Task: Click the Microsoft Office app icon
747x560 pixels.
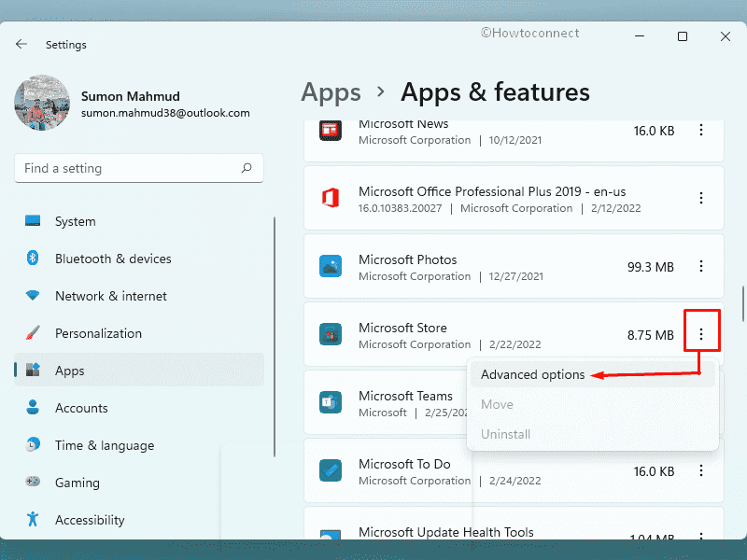Action: 331,198
